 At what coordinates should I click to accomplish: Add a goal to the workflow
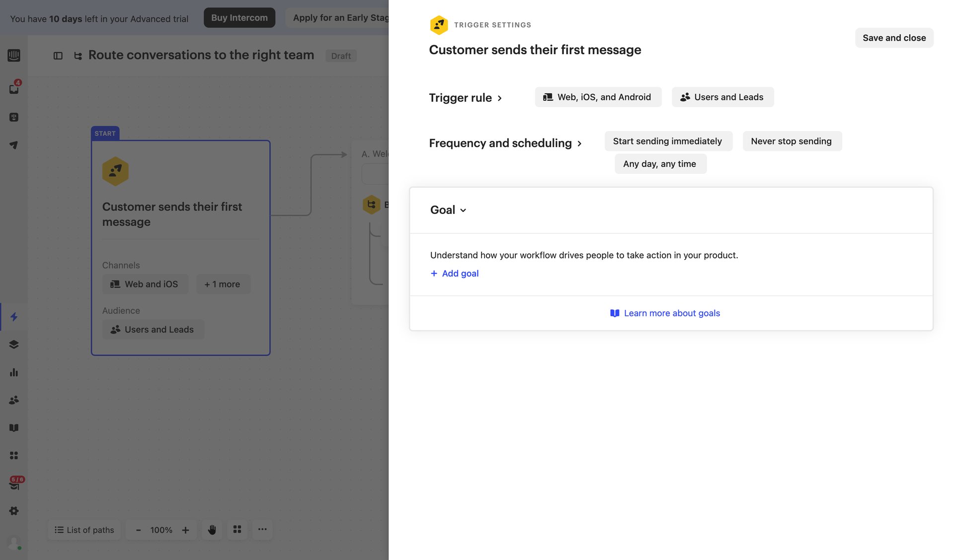(454, 273)
